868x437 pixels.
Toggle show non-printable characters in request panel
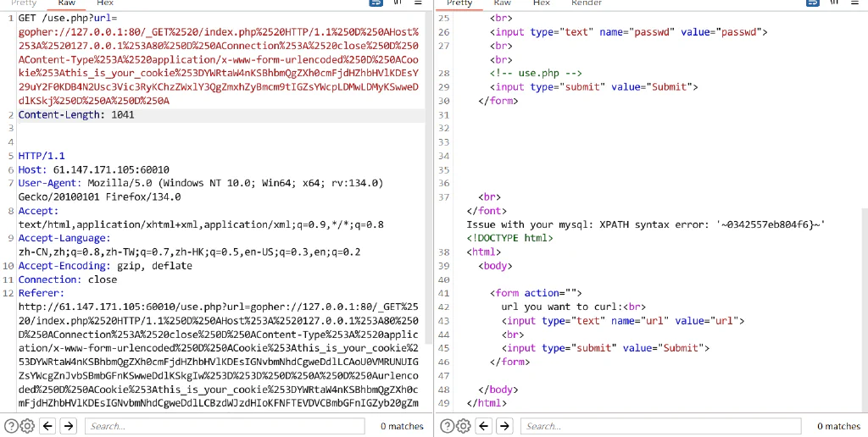[x=398, y=3]
